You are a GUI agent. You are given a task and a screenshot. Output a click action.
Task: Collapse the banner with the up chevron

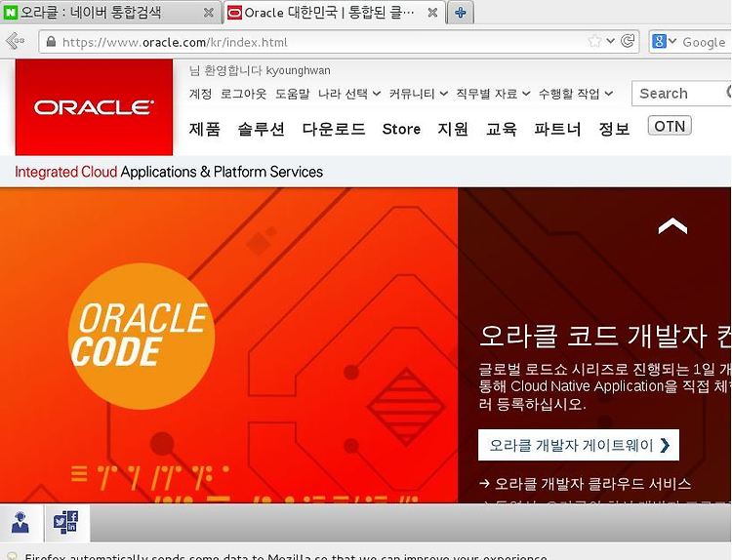[x=672, y=226]
